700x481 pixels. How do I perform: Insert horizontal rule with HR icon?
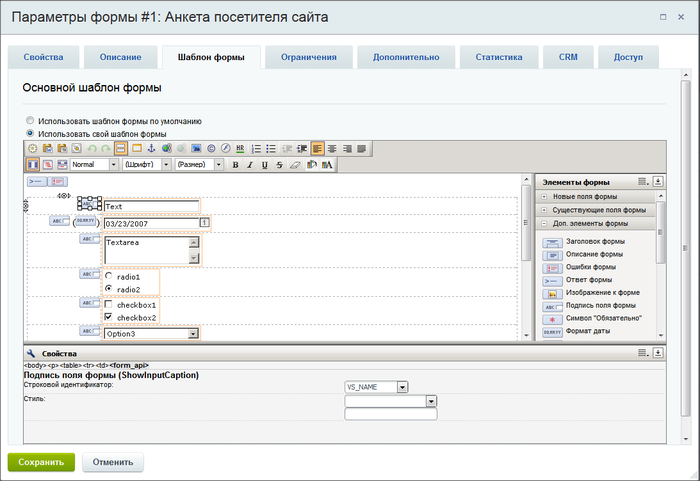[241, 149]
